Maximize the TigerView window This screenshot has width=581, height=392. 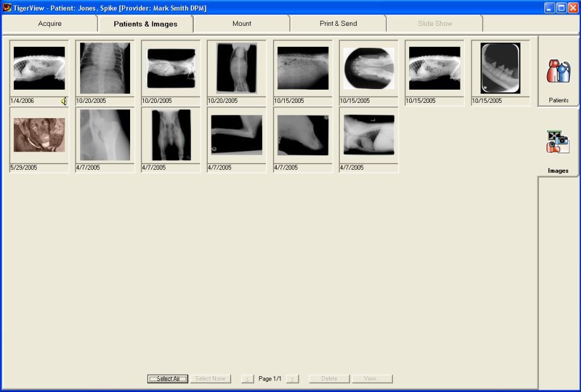[x=561, y=8]
